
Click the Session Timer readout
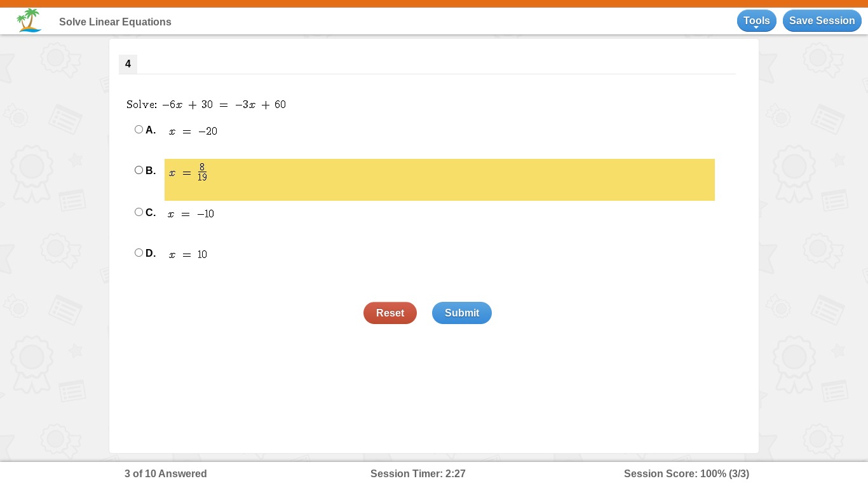pyautogui.click(x=418, y=474)
